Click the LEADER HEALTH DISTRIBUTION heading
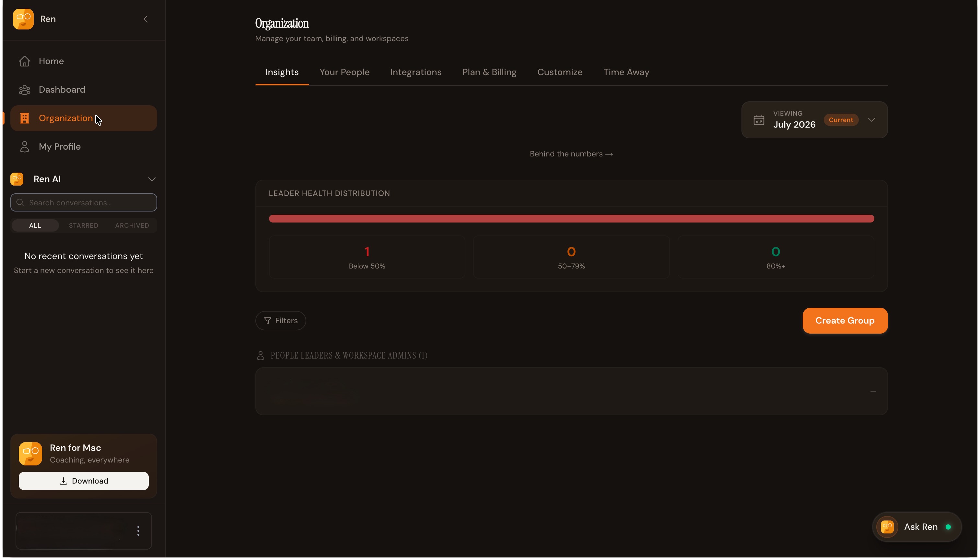Viewport: 980px width, 560px height. point(329,193)
